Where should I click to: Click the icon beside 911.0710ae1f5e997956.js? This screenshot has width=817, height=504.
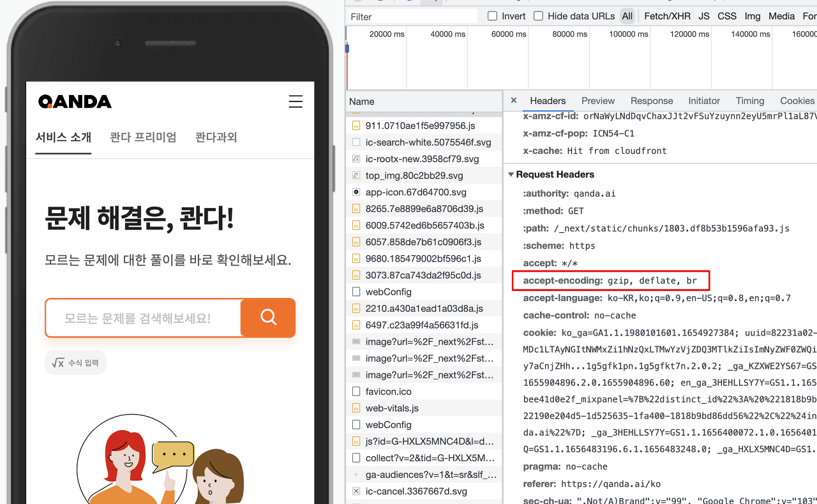[x=356, y=126]
